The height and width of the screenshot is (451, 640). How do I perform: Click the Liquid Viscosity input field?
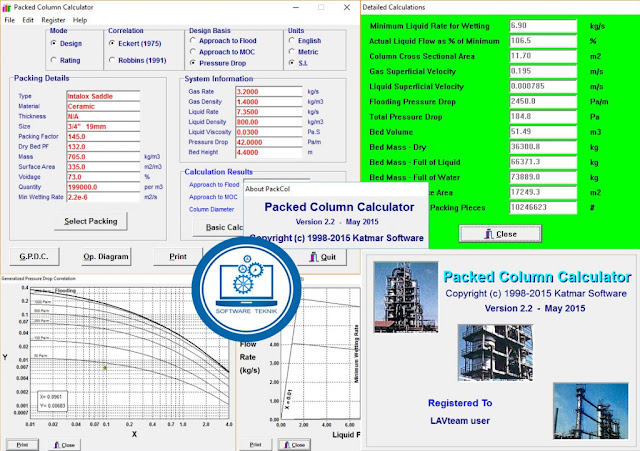pyautogui.click(x=269, y=132)
